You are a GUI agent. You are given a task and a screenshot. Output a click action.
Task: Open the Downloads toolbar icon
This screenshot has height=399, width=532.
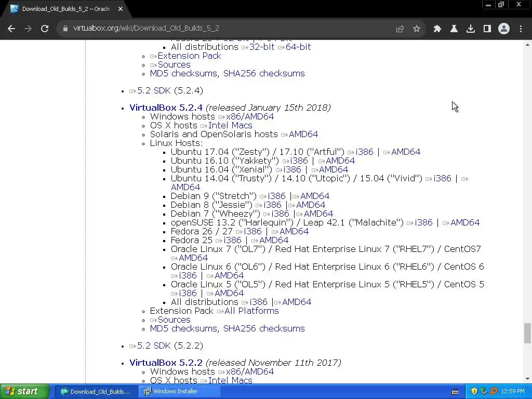point(471,29)
